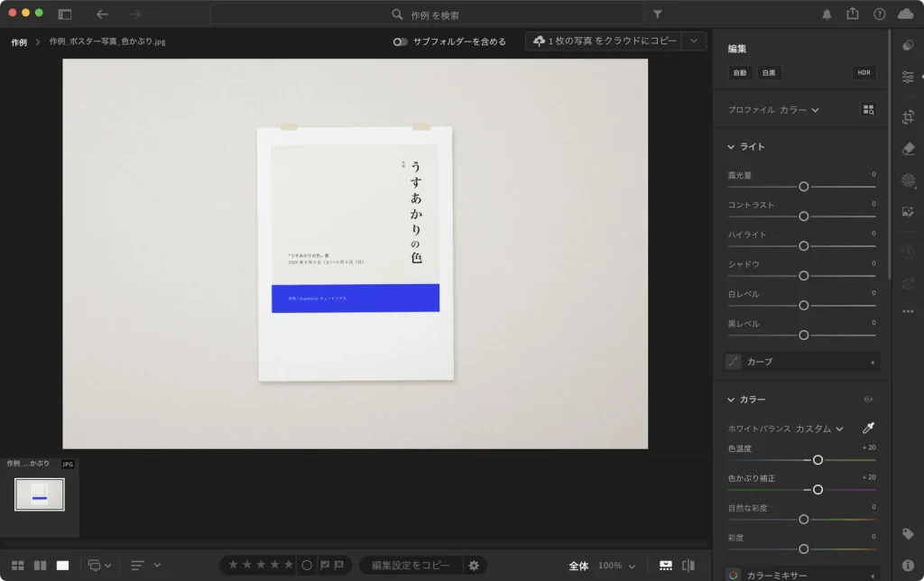
Task: Adjust the コントラスト slider handle
Action: coord(803,217)
